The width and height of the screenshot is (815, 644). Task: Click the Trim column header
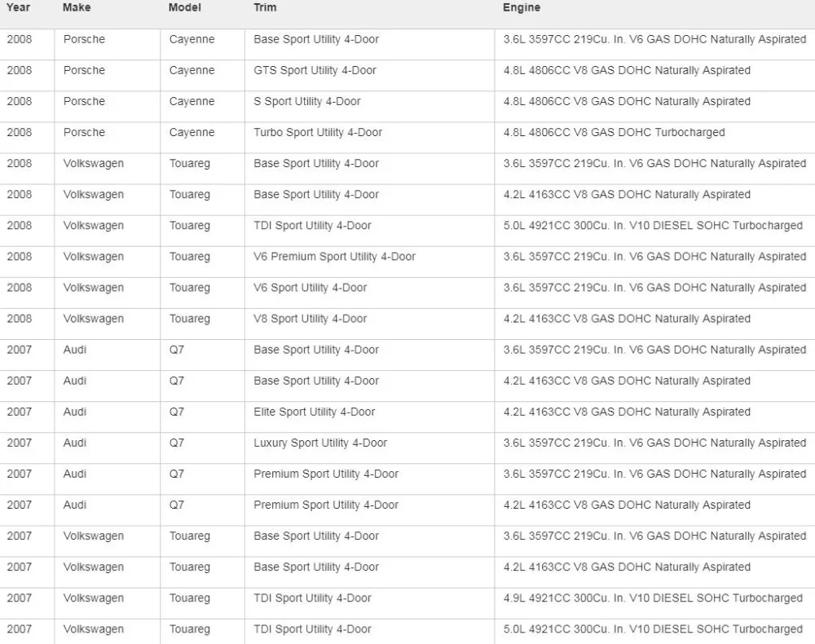pos(265,8)
